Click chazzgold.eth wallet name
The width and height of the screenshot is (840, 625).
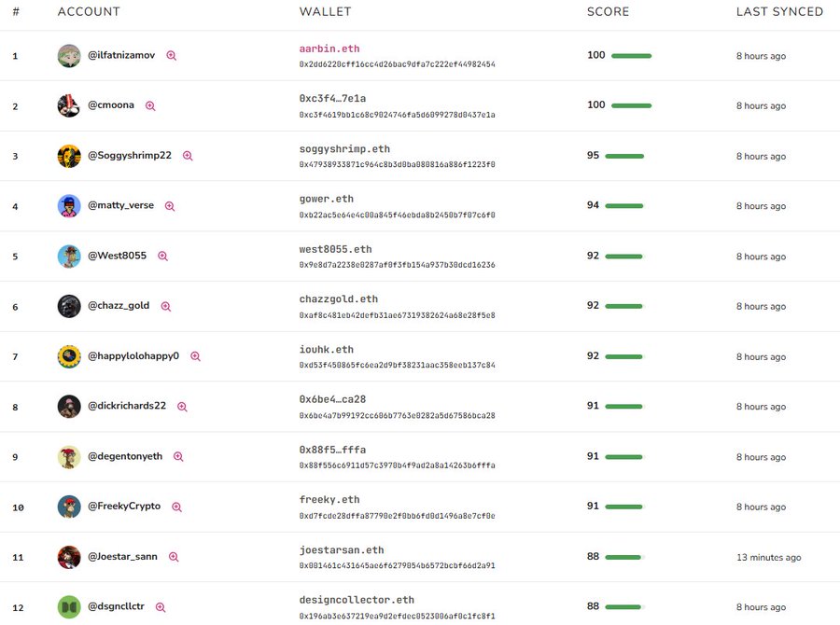(339, 299)
